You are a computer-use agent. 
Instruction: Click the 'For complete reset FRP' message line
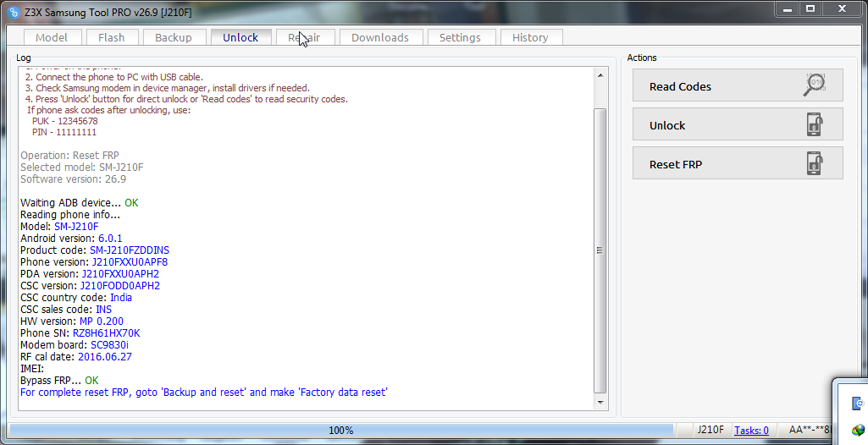pyautogui.click(x=204, y=392)
